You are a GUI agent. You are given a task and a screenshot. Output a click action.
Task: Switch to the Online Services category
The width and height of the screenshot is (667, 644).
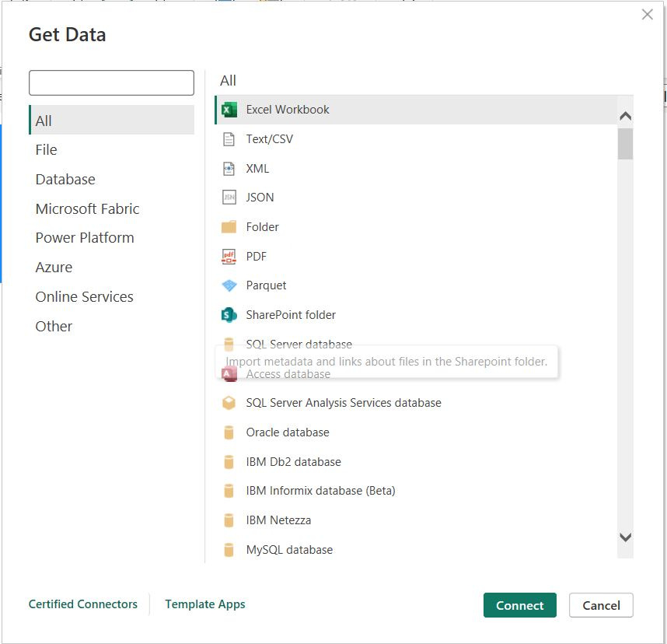84,296
